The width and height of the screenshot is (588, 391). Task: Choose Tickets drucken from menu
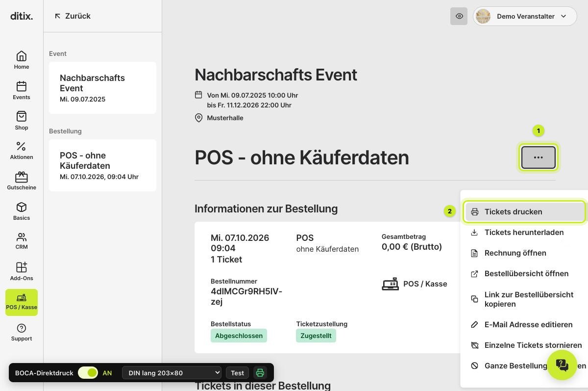click(525, 212)
